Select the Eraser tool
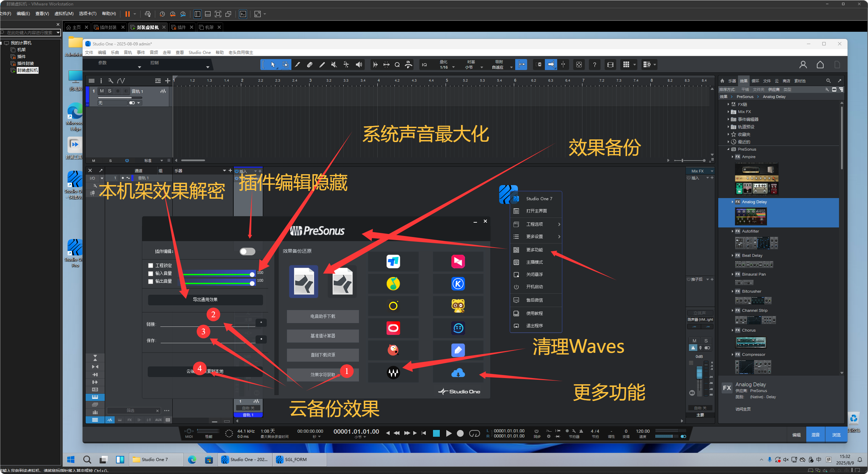This screenshot has width=868, height=474. tap(309, 65)
